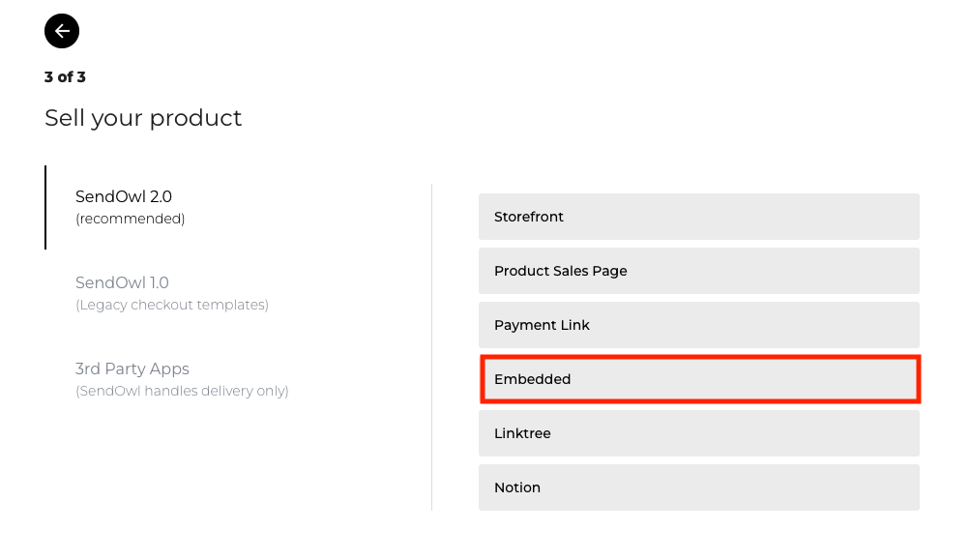Choose the Linktree selling option
The height and width of the screenshot is (560, 970).
click(x=698, y=433)
